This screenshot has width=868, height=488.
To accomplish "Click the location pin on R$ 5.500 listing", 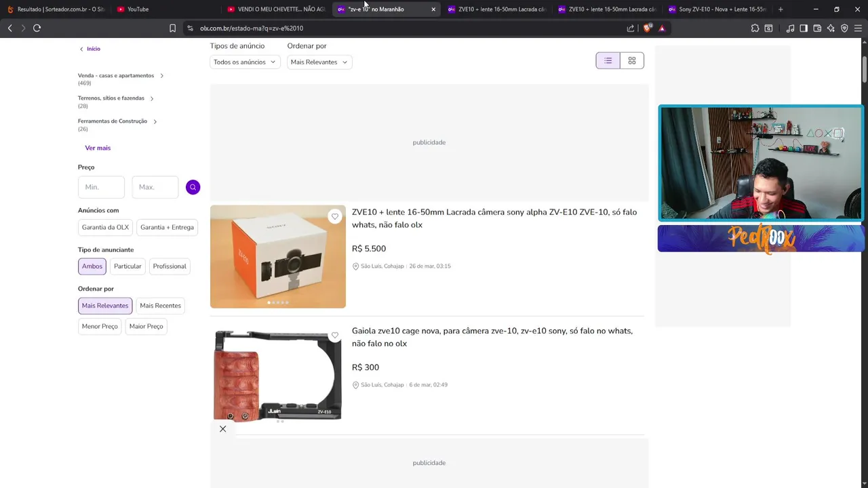I will click(x=355, y=266).
